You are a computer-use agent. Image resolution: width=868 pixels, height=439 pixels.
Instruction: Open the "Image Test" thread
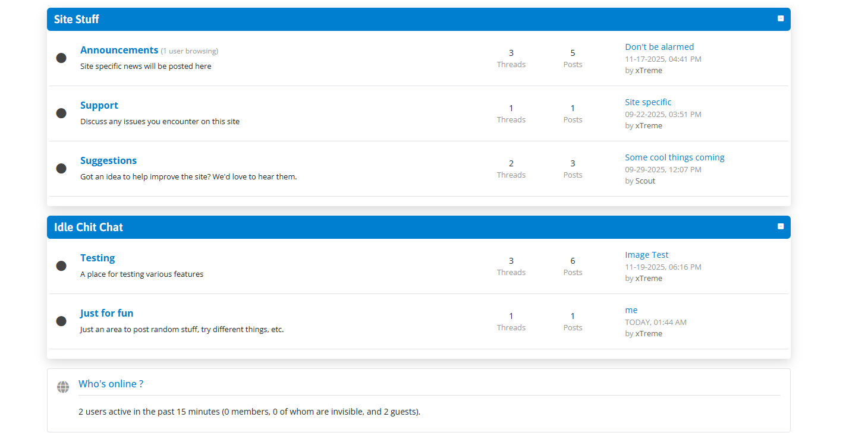[x=646, y=255]
